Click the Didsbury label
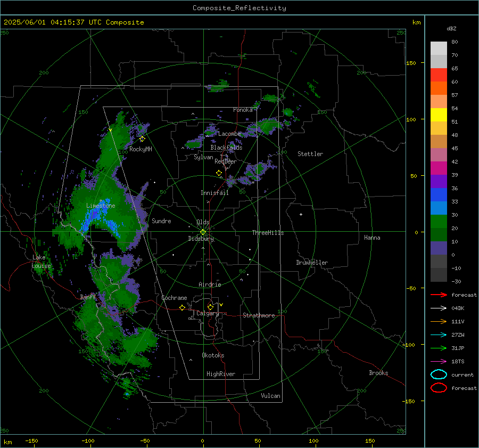 tap(201, 239)
